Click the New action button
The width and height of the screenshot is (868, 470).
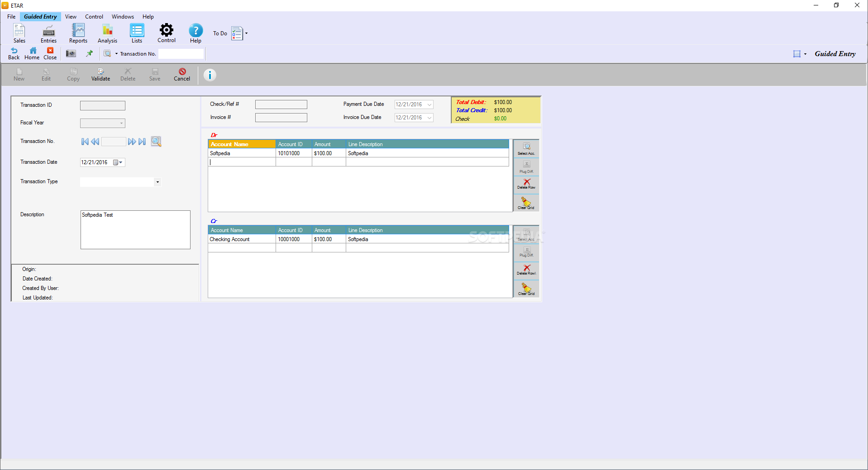[19, 75]
